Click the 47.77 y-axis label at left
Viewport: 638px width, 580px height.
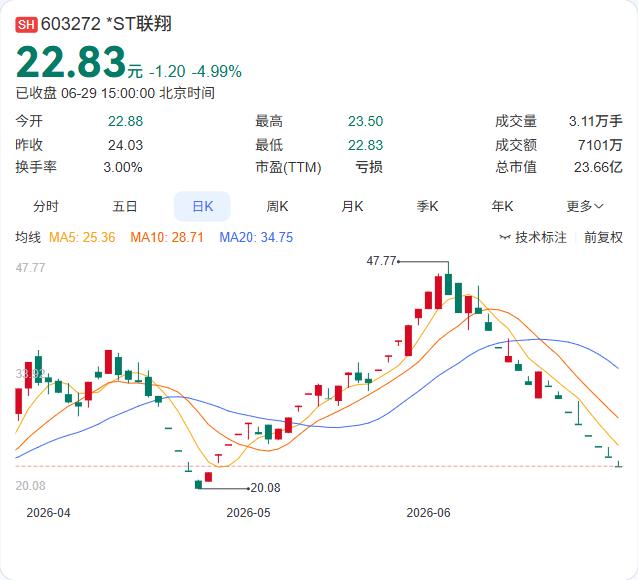click(30, 268)
